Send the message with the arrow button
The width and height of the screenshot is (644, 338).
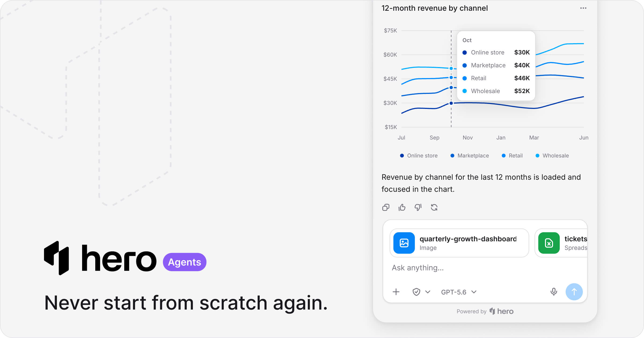pyautogui.click(x=574, y=292)
